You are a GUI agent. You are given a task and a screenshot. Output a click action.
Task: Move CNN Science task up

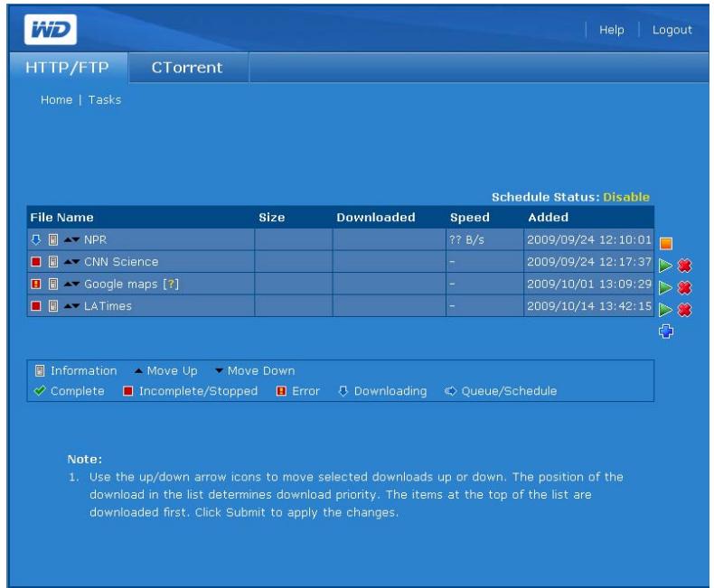[x=68, y=262]
